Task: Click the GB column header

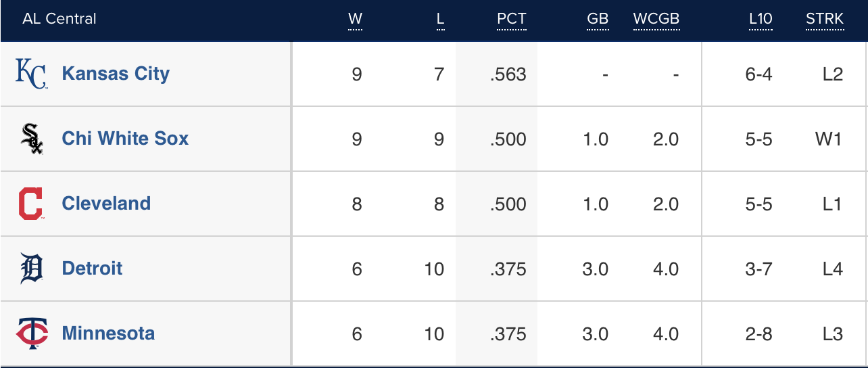Action: 598,19
